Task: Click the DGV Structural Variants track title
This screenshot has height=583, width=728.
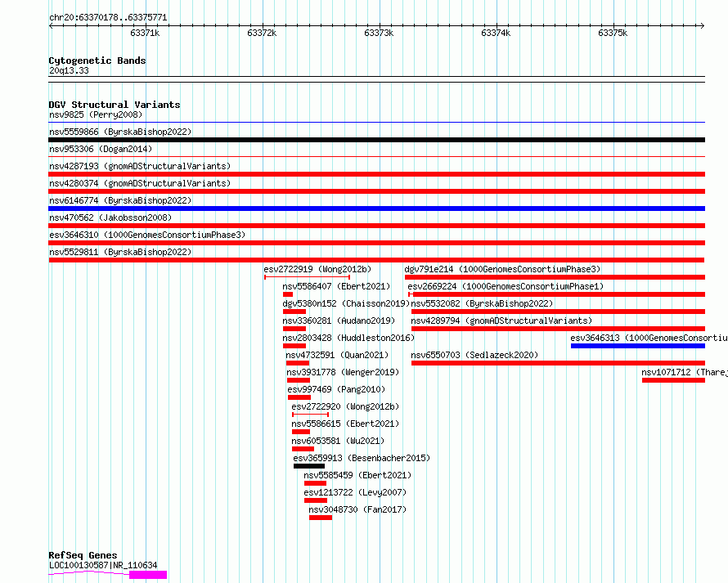Action: [x=115, y=105]
